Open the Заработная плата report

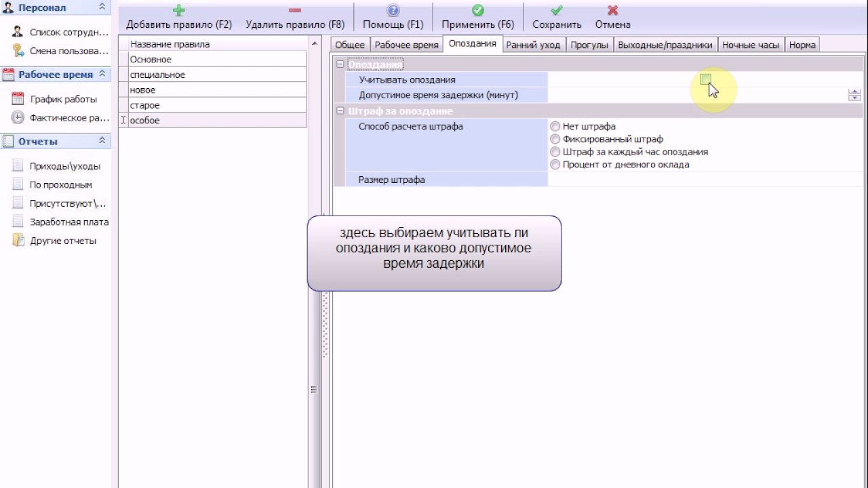tap(60, 222)
